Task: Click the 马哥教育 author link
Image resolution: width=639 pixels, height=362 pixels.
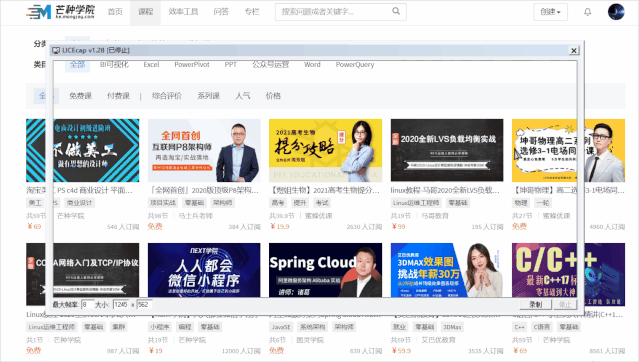Action: (x=435, y=216)
